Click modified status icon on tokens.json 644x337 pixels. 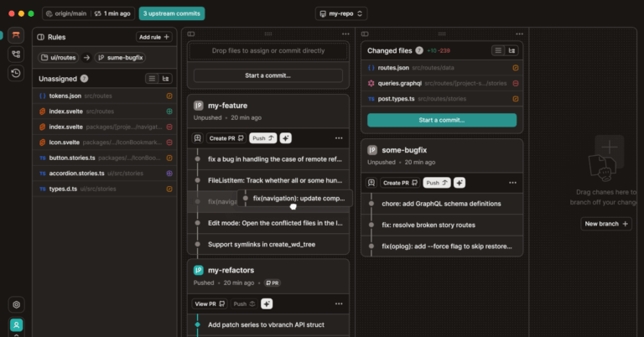(x=169, y=96)
